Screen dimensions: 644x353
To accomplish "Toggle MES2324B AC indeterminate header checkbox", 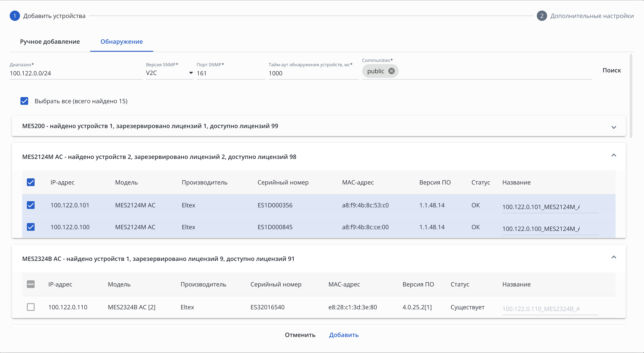I will (x=31, y=284).
